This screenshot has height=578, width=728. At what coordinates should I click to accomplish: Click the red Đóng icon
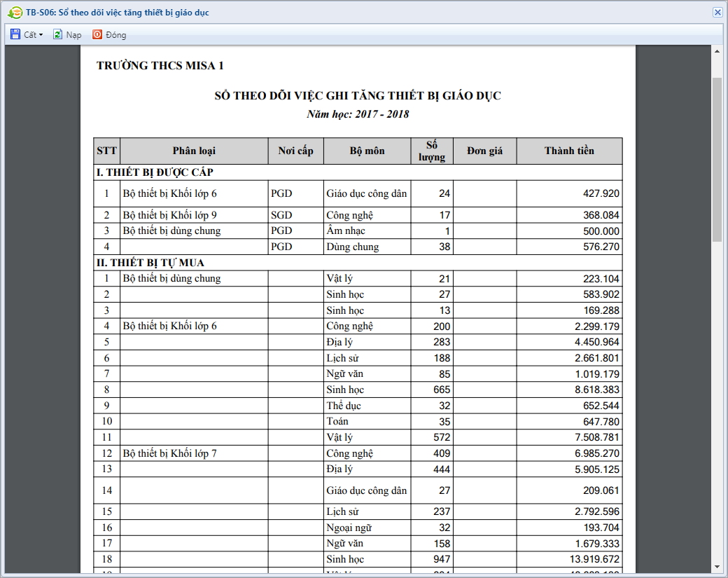pyautogui.click(x=97, y=34)
